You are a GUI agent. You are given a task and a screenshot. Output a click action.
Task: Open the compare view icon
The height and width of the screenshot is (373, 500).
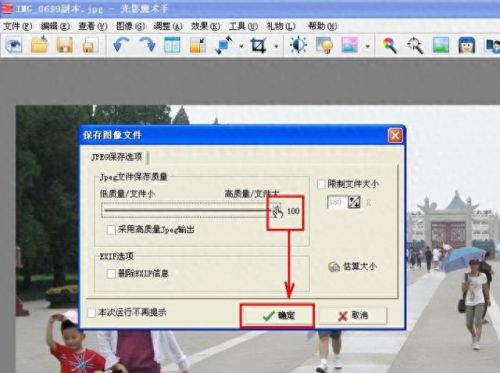click(172, 45)
